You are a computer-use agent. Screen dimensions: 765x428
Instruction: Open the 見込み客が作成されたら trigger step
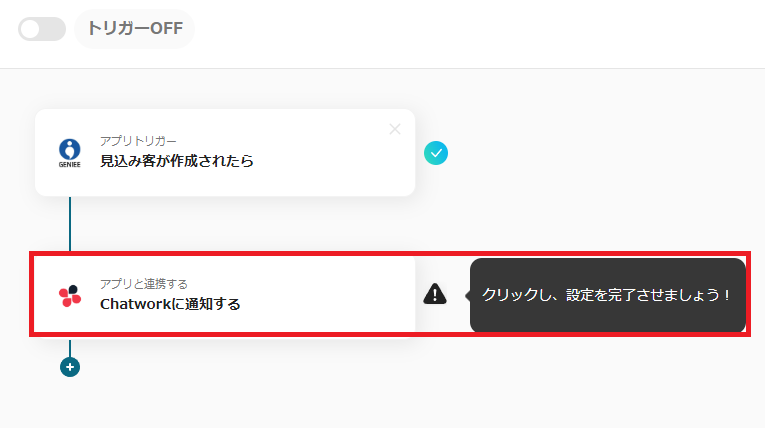[x=176, y=161]
